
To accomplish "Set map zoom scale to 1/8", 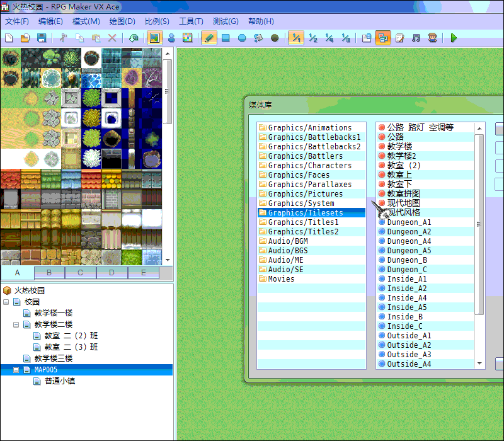I will [x=345, y=38].
